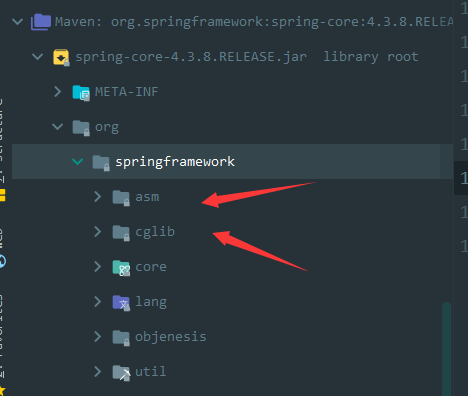The image size is (468, 396).
Task: Select the core package name
Action: pyautogui.click(x=151, y=267)
